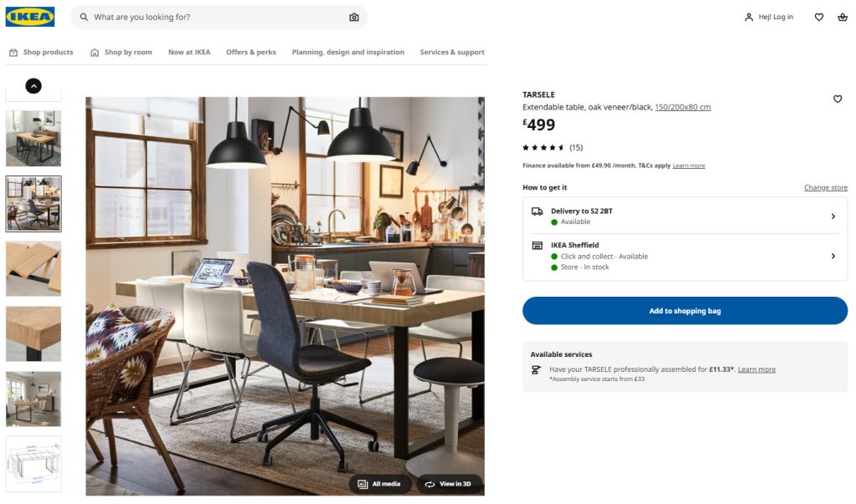Focus the What are you looking for search box
Screen dimensions: 856x504
pos(218,18)
